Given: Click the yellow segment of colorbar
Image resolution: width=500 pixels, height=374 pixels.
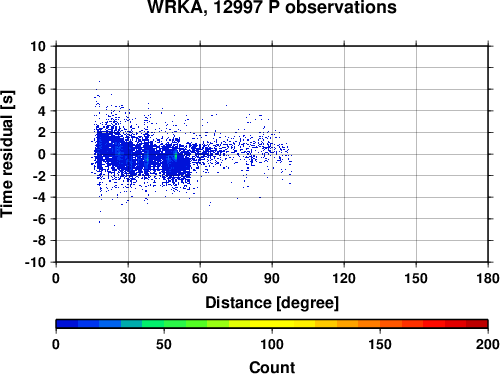Looking at the screenshot, I should (272, 324).
